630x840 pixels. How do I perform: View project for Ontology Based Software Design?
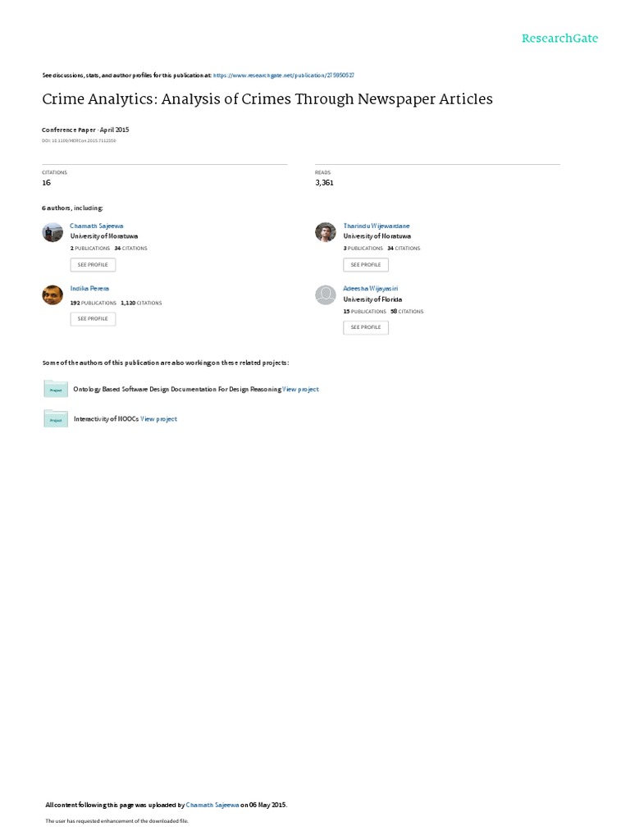click(x=300, y=390)
